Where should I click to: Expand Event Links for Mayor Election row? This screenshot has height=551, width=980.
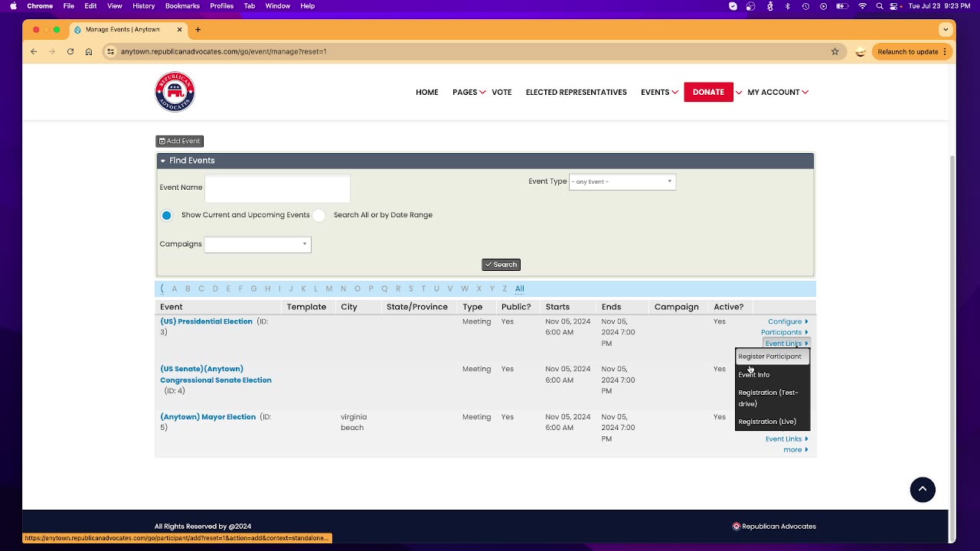[x=786, y=439]
